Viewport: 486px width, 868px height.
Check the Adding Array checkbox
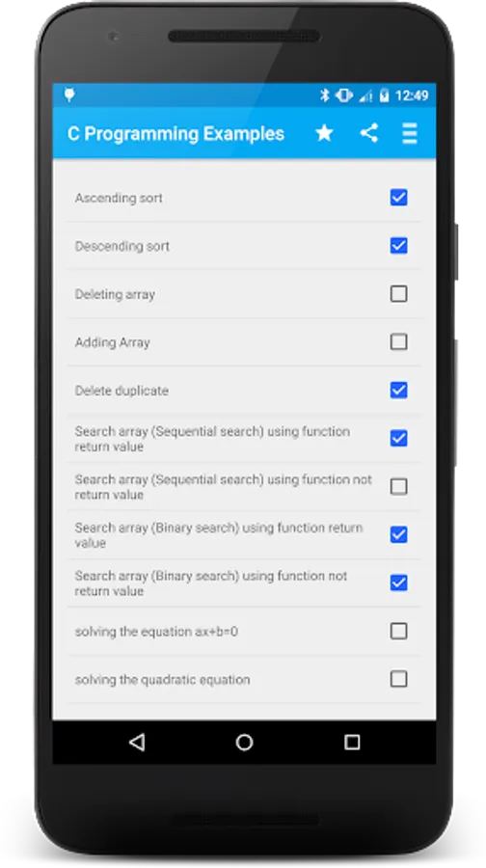(x=398, y=342)
